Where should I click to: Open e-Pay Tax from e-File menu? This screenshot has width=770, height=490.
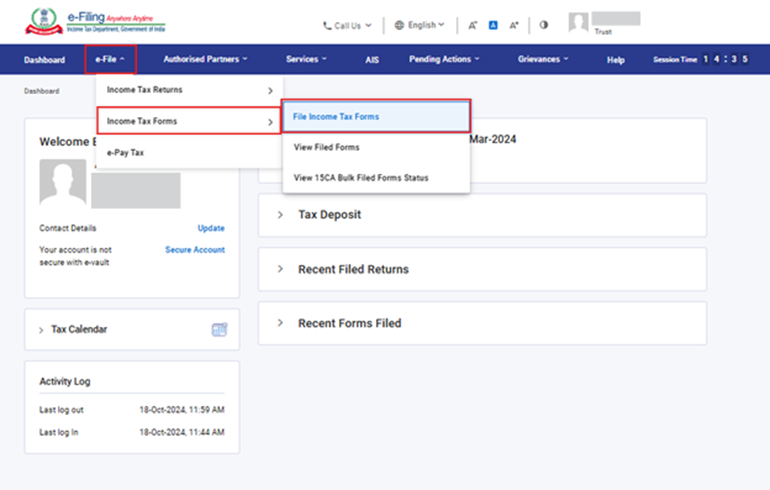pyautogui.click(x=126, y=152)
